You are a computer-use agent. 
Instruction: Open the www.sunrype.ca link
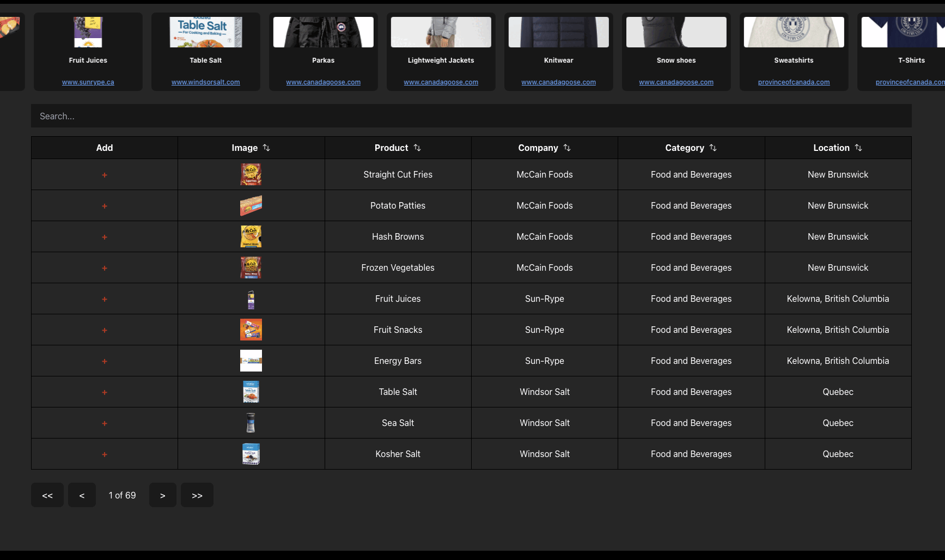tap(88, 82)
